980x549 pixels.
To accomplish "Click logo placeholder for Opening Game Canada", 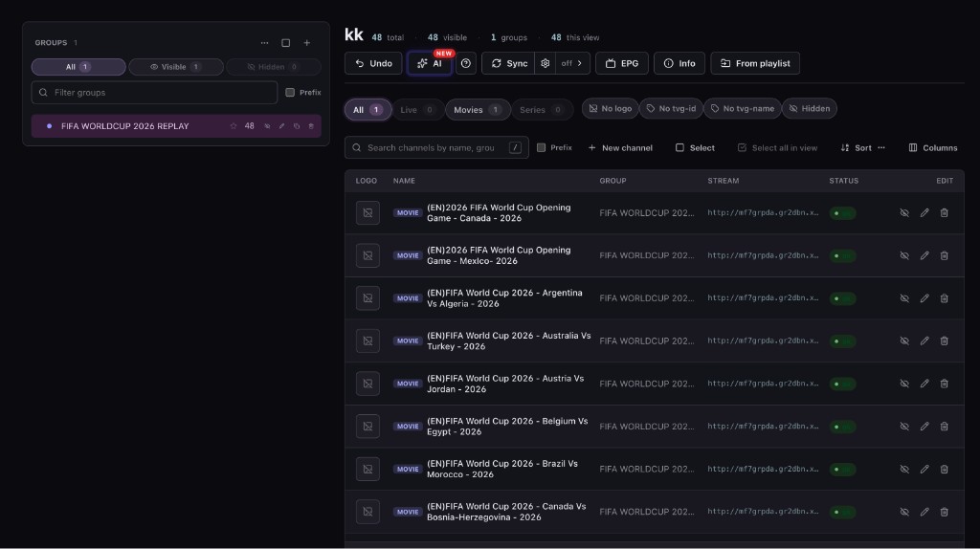I will pyautogui.click(x=367, y=213).
